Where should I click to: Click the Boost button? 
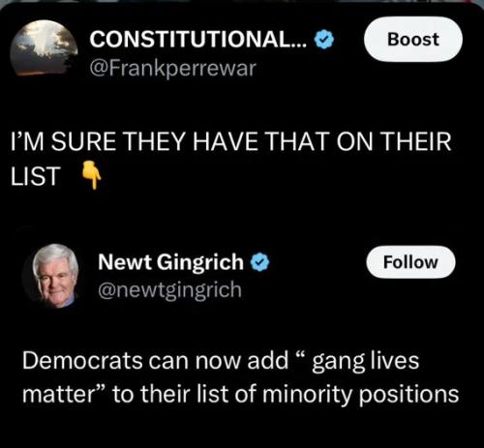[x=413, y=40]
